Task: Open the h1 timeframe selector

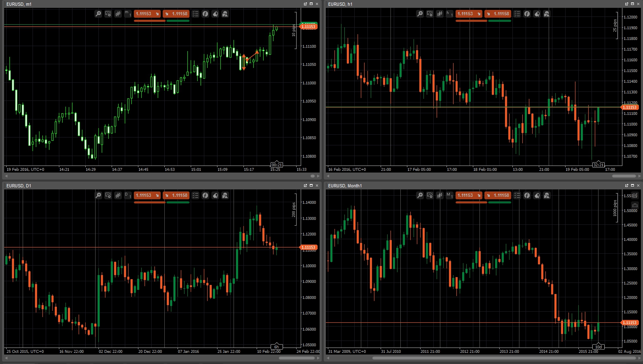Action: click(449, 14)
